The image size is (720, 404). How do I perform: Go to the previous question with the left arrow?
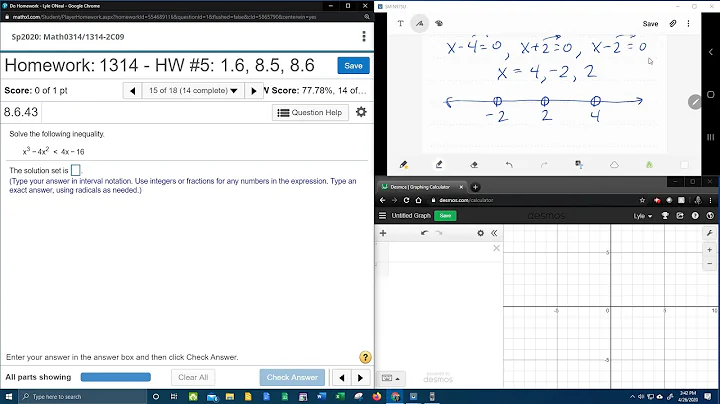click(x=133, y=90)
